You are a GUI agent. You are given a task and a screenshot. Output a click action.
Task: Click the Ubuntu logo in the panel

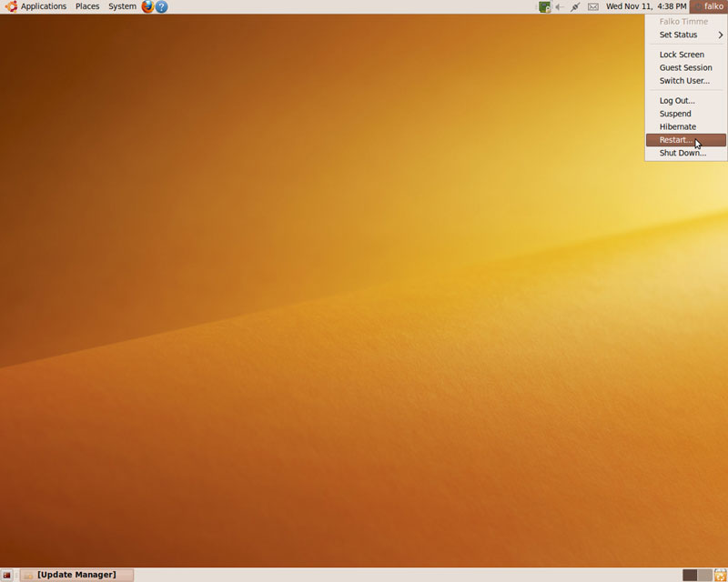(11, 6)
